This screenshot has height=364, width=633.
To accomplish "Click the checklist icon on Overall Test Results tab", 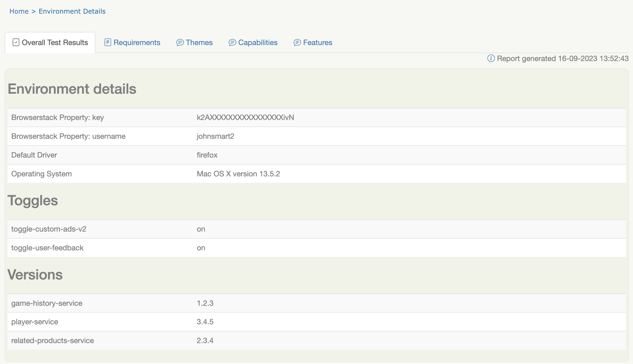I will click(16, 43).
